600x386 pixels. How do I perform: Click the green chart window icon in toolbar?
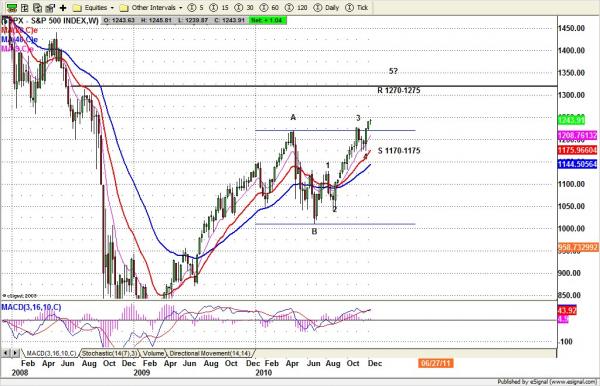pos(12,7)
